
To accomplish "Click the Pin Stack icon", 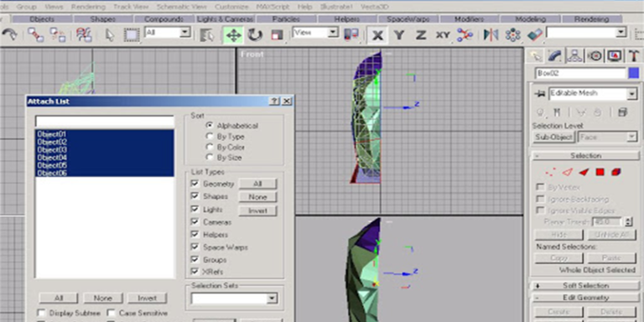I will click(x=539, y=94).
